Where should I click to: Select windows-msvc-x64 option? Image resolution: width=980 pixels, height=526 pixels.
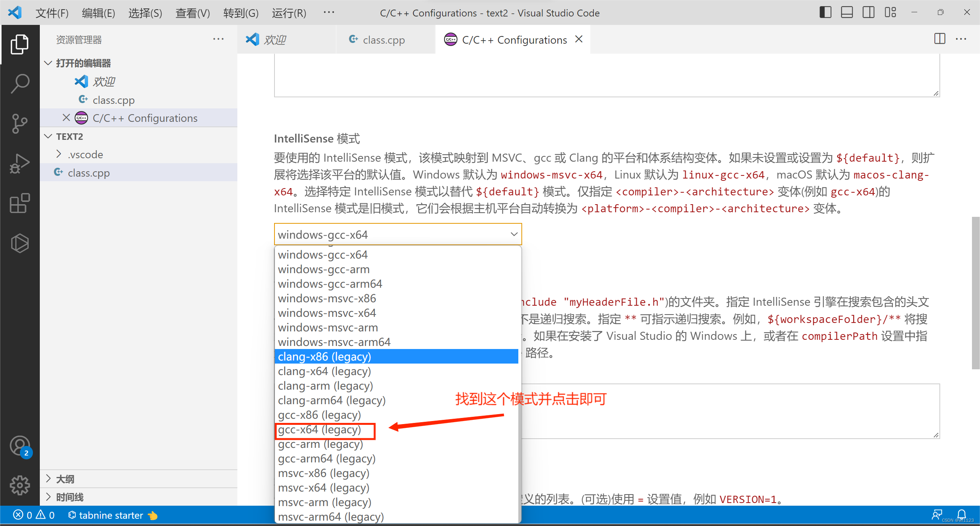pos(397,313)
